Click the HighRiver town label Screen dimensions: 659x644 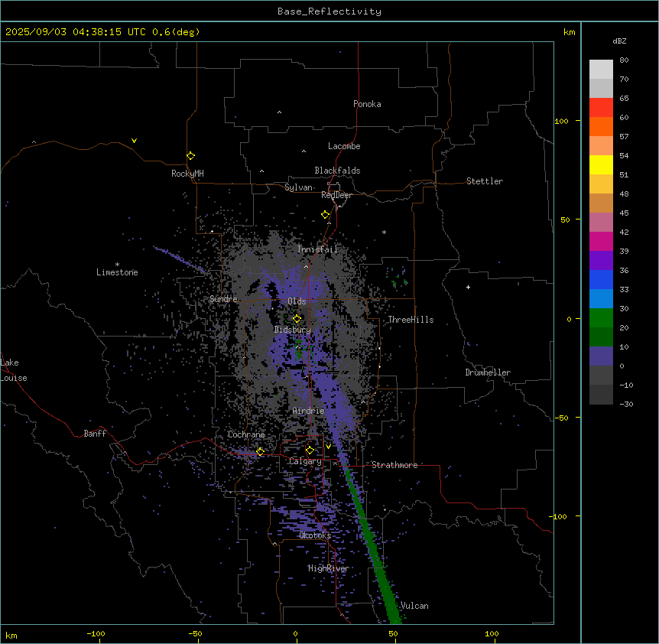tap(329, 568)
